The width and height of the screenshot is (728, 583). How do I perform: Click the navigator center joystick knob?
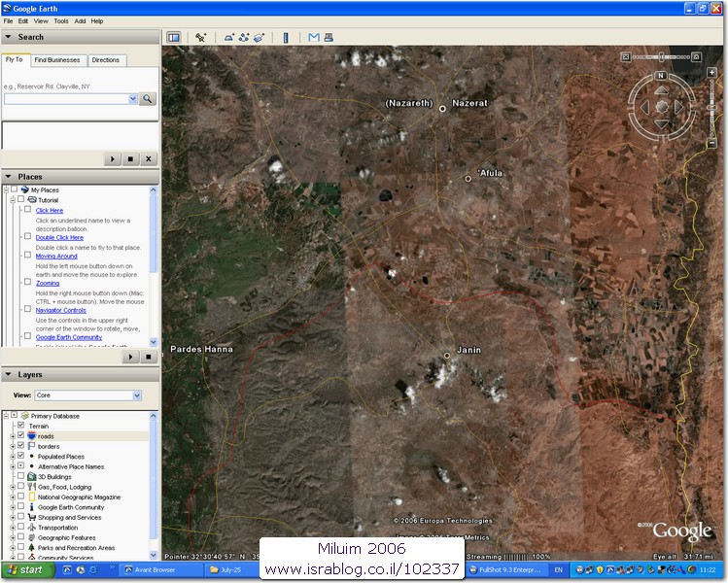tap(662, 107)
